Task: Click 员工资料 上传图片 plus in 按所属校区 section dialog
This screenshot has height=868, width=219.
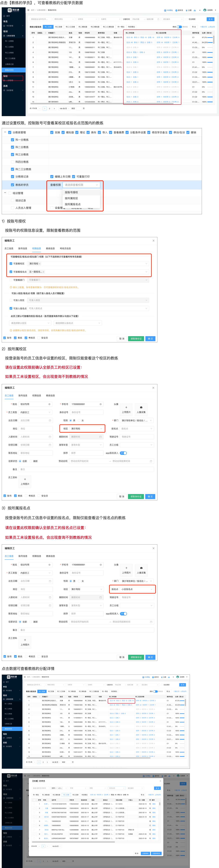Action: 25,479
